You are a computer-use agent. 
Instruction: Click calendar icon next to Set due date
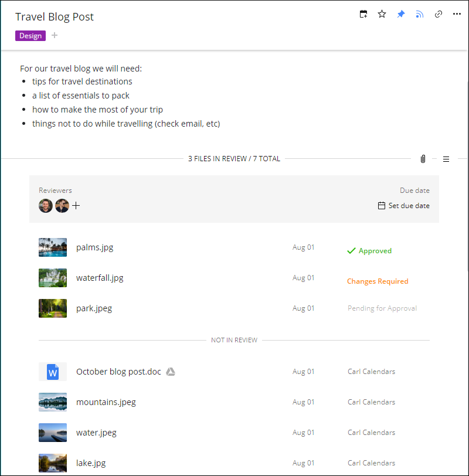381,206
